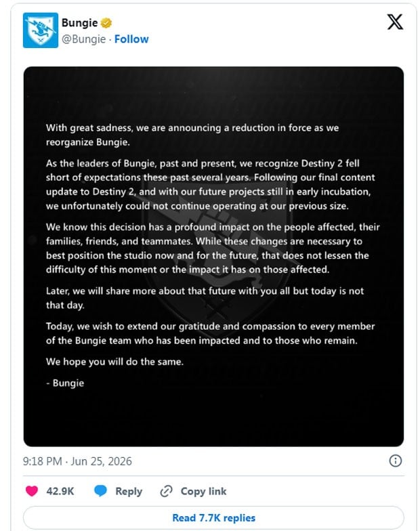Image resolution: width=420 pixels, height=531 pixels.
Task: Click the gold verified badge
Action: 106,23
